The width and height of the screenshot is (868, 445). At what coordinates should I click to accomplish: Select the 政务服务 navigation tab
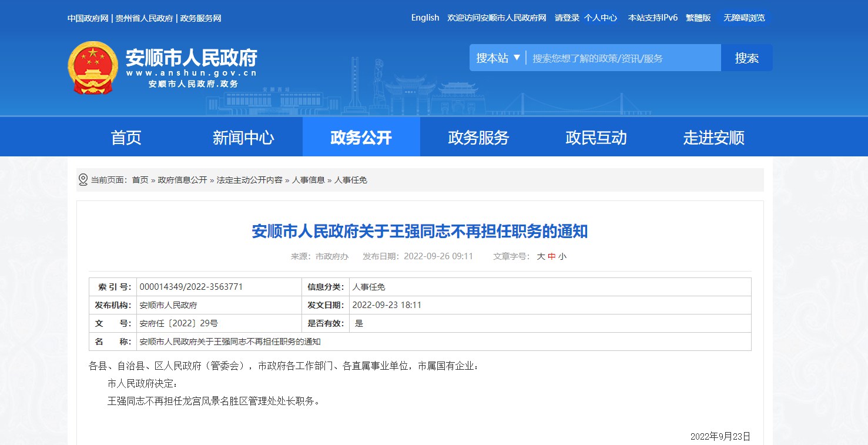478,138
